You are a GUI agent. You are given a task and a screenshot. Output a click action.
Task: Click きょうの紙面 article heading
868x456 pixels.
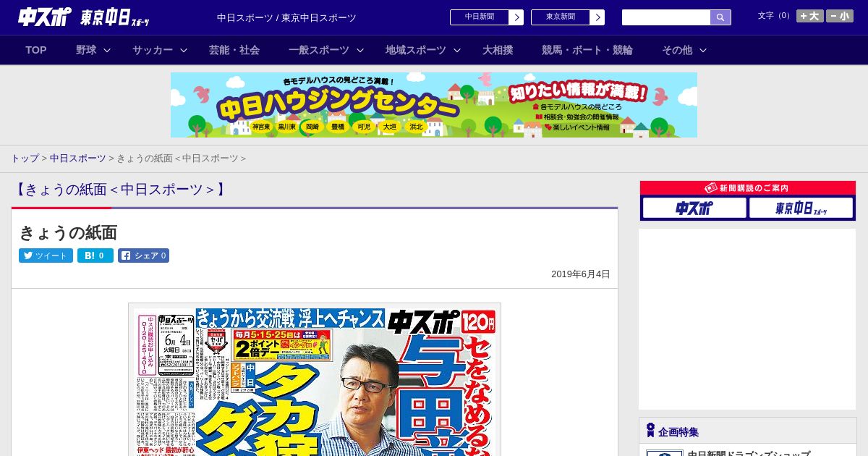tap(68, 233)
